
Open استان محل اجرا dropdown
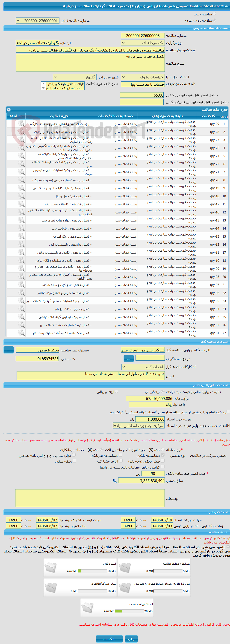tap(143, 77)
